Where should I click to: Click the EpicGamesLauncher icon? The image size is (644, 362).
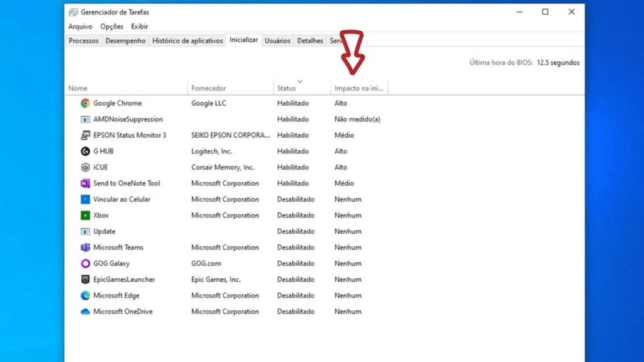tap(85, 279)
